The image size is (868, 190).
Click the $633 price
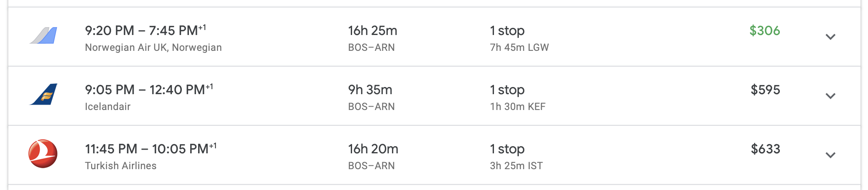pos(765,149)
